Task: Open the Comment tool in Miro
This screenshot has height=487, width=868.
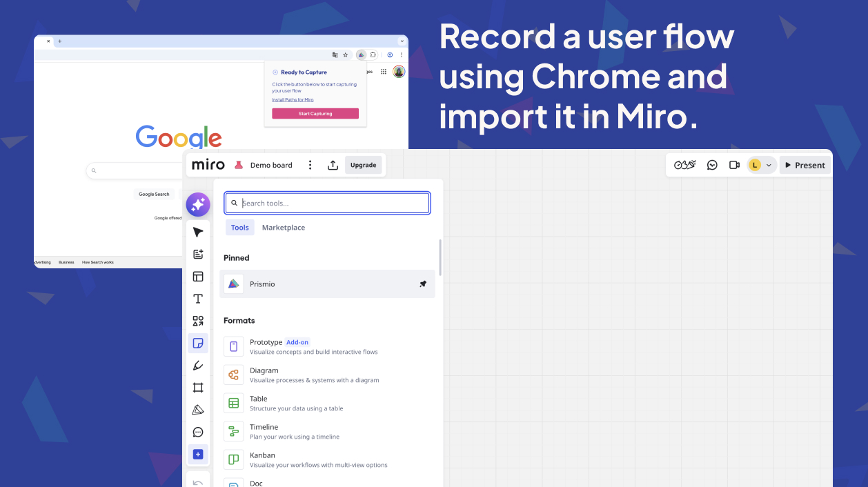Action: pos(198,433)
